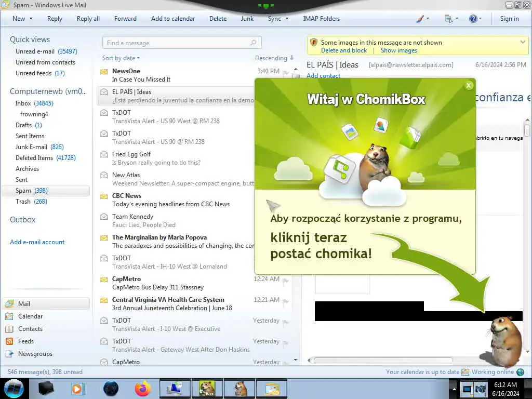Open the New message dropdown arrow
532x399 pixels.
coord(31,19)
